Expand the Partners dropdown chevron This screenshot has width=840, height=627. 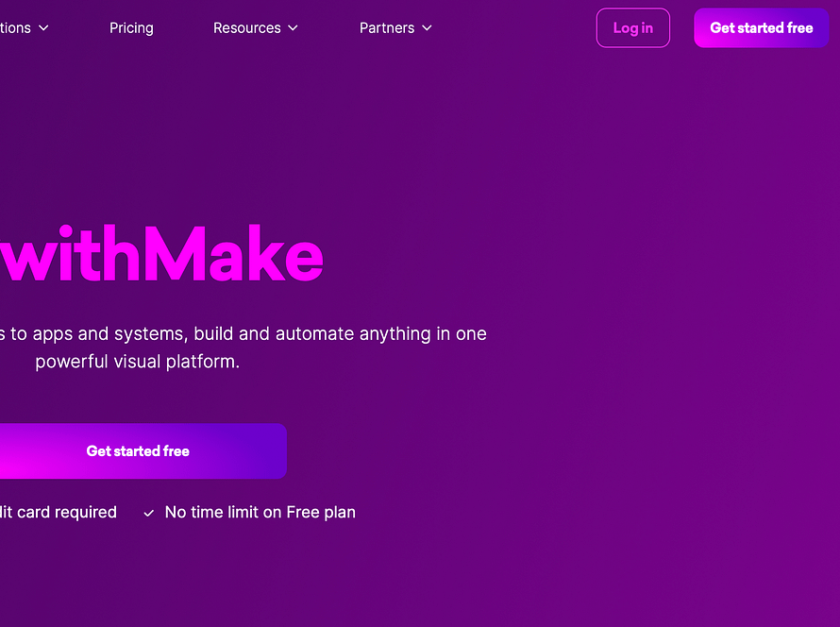[427, 28]
